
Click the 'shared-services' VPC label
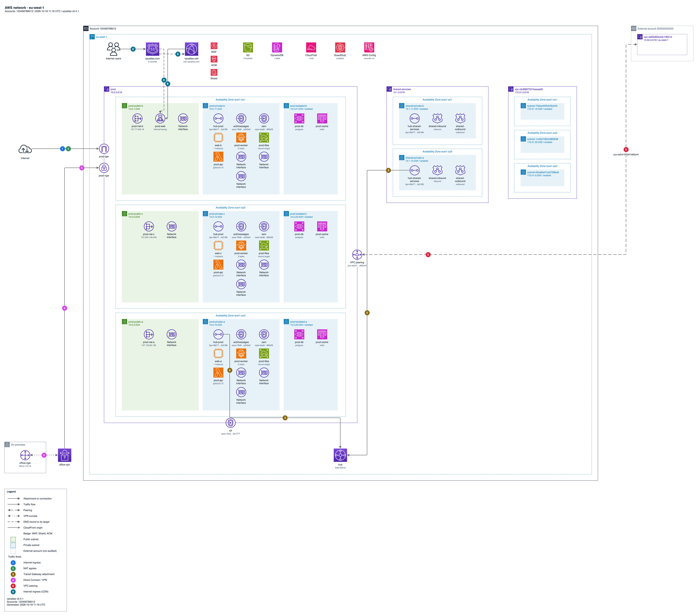tap(402, 89)
